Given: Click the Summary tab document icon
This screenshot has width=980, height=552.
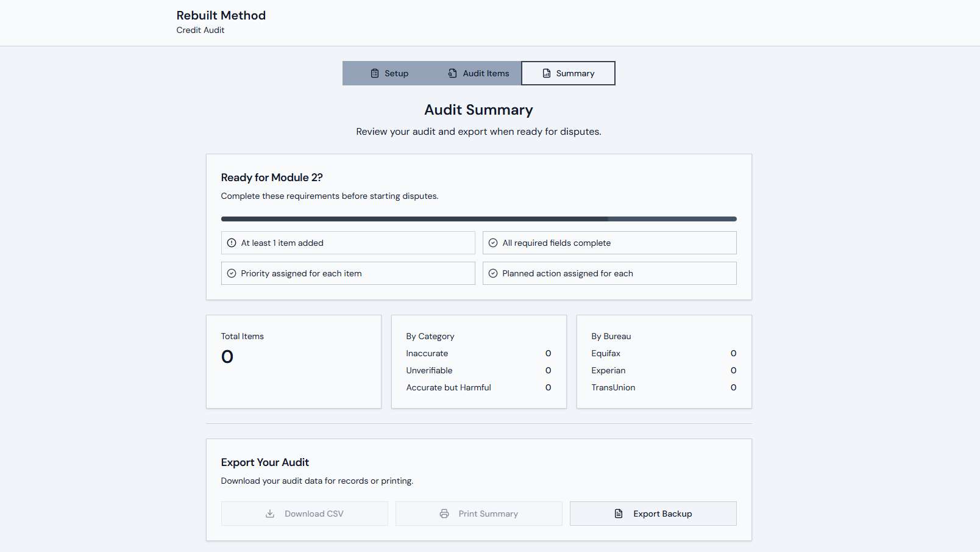Looking at the screenshot, I should 547,73.
